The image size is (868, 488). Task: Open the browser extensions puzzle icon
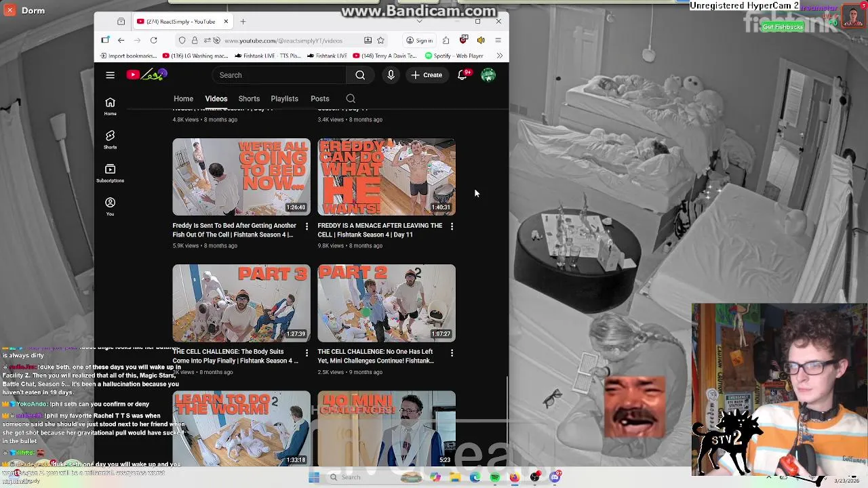[446, 41]
